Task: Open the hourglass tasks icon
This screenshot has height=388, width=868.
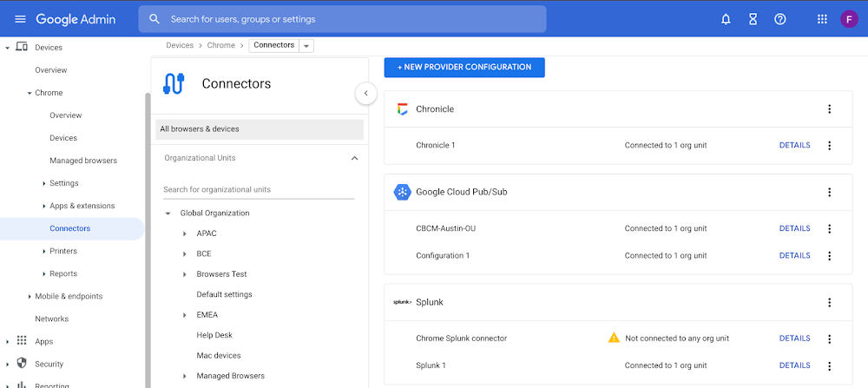Action: pos(753,19)
